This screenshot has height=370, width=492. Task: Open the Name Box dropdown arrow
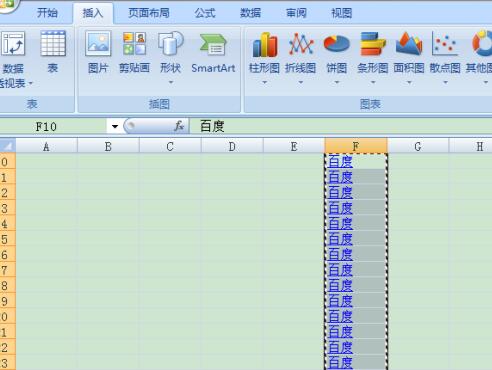pos(115,127)
